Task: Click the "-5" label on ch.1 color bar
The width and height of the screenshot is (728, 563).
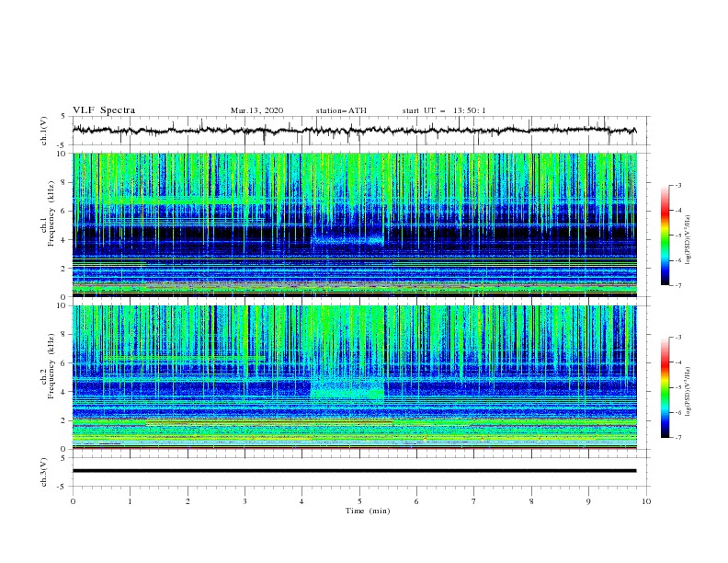Action: coord(677,236)
